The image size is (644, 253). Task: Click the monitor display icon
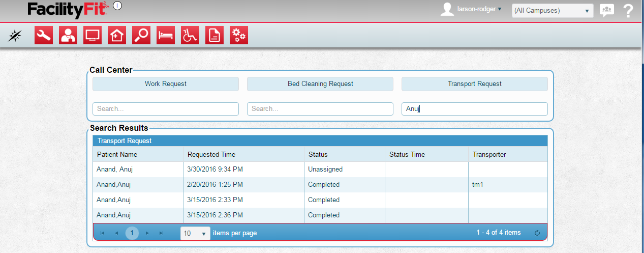tap(93, 35)
